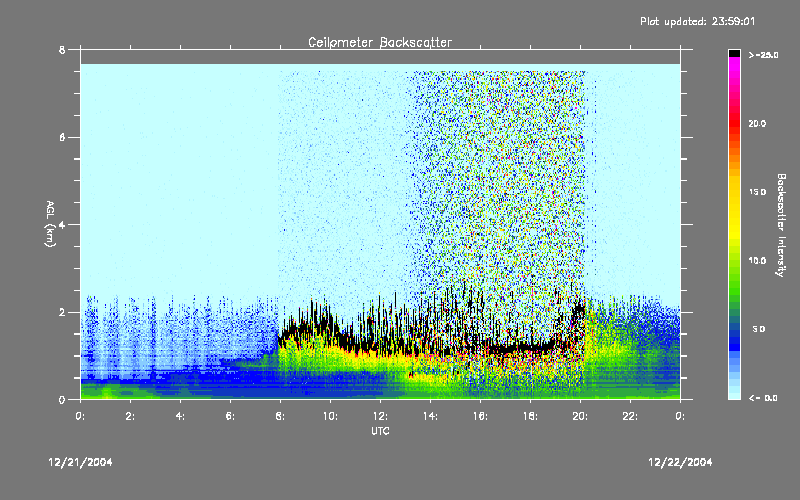Click the x-axis tick label '6:'

230,416
